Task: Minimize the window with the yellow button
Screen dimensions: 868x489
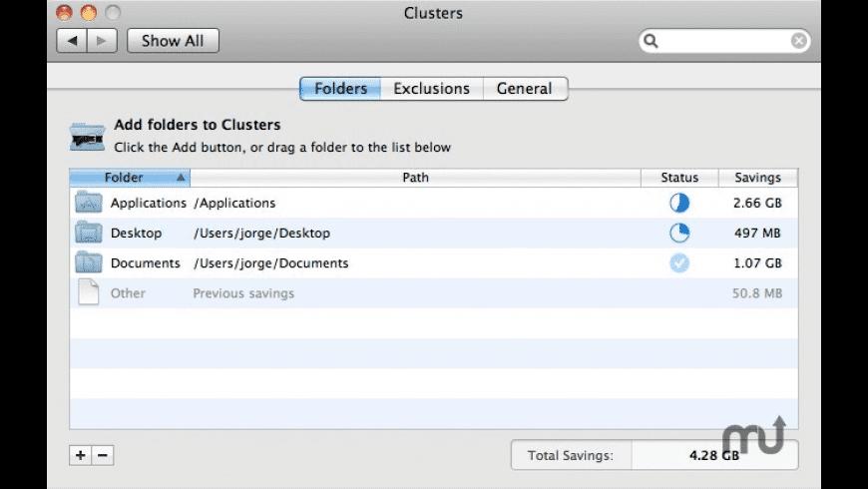Action: coord(89,13)
